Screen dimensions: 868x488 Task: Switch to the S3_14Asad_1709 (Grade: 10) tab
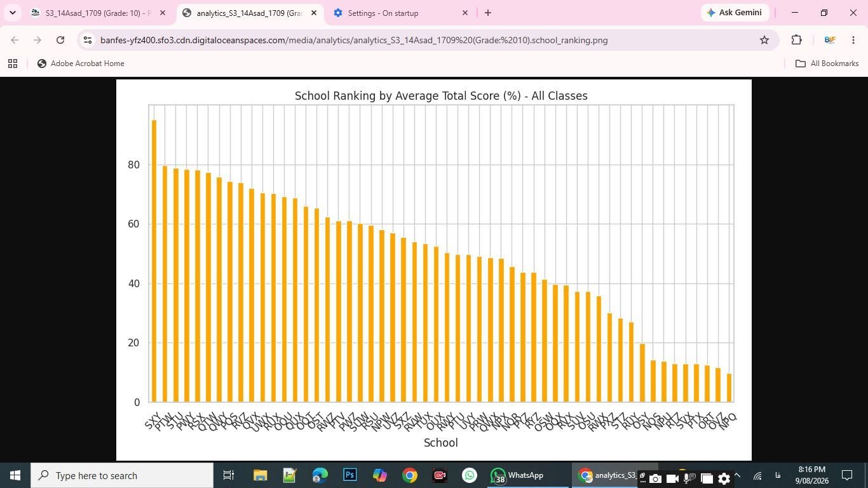(92, 13)
